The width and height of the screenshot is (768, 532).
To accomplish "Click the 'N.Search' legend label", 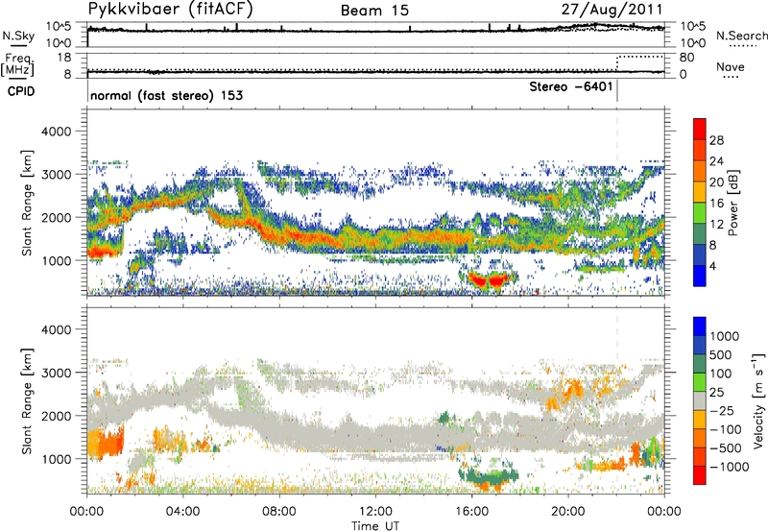I will 742,36.
